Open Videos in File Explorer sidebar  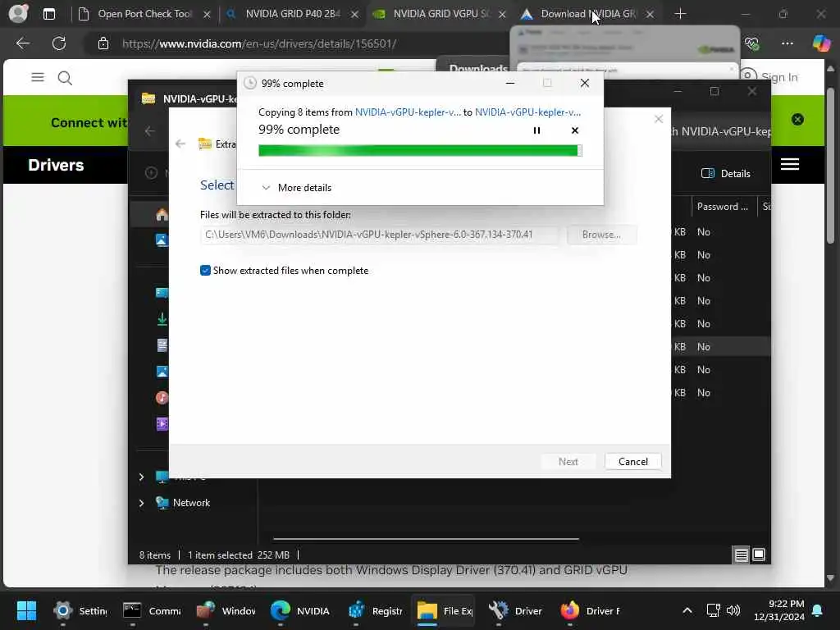tap(162, 424)
